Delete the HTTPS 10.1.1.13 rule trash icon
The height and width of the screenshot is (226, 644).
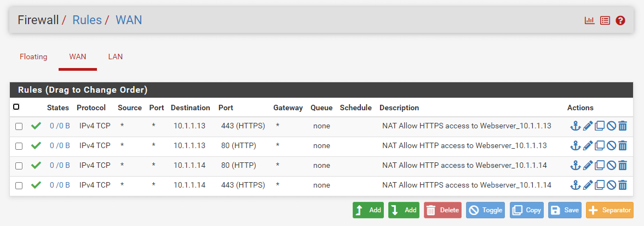(x=623, y=126)
